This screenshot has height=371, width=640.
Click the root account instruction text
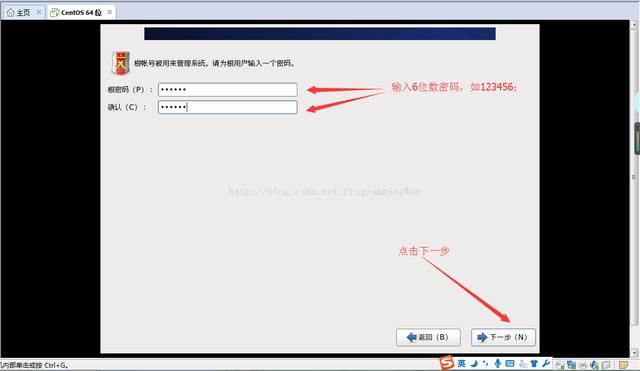(215, 64)
